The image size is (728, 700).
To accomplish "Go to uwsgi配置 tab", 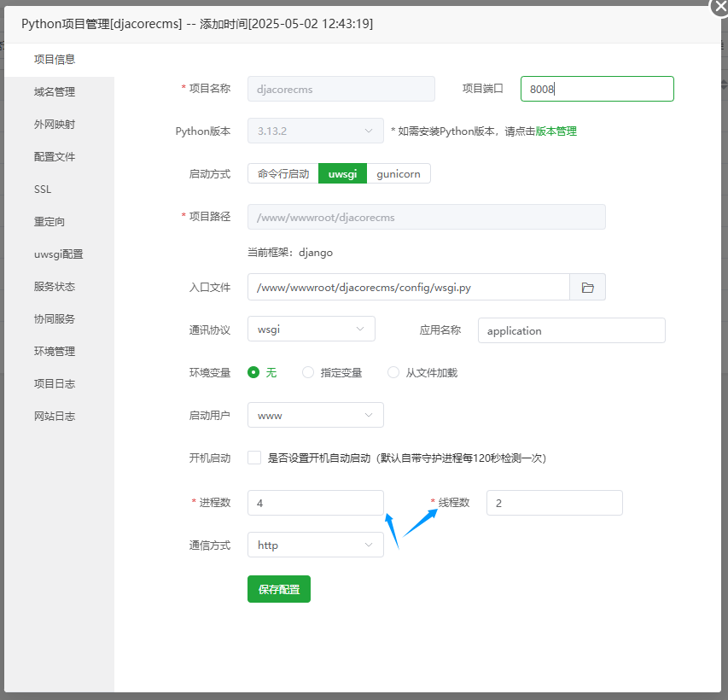I will coord(58,254).
